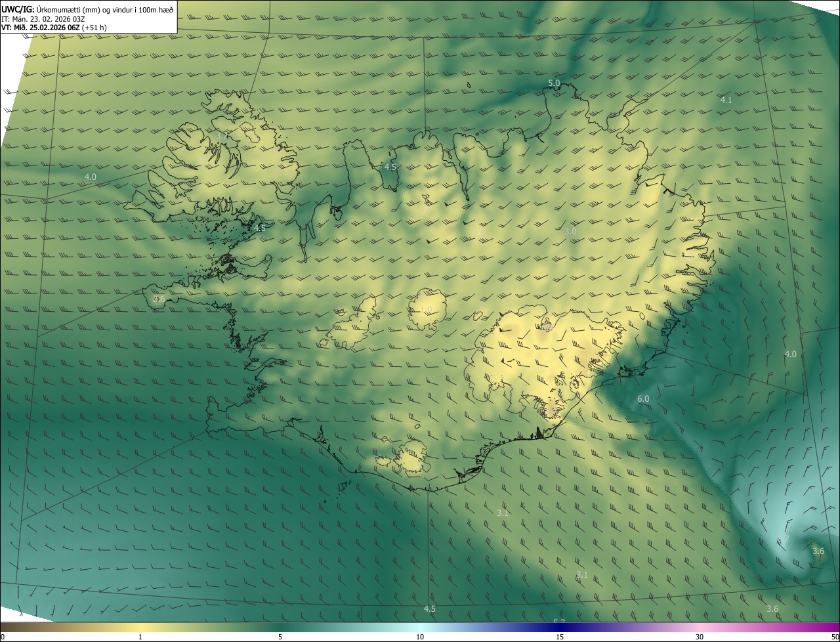The image size is (840, 642).
Task: Click the 50 tick at the color scale end
Action: [835, 637]
